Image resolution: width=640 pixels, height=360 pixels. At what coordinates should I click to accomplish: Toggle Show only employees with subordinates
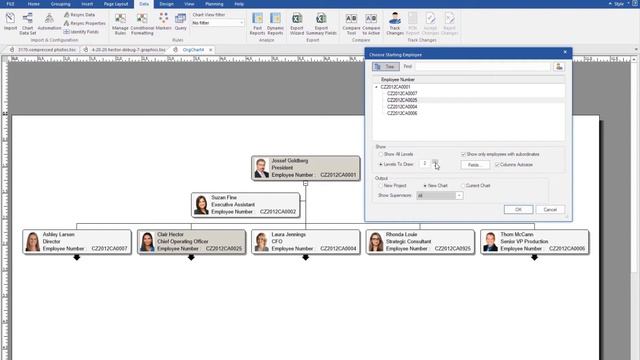[x=463, y=154]
